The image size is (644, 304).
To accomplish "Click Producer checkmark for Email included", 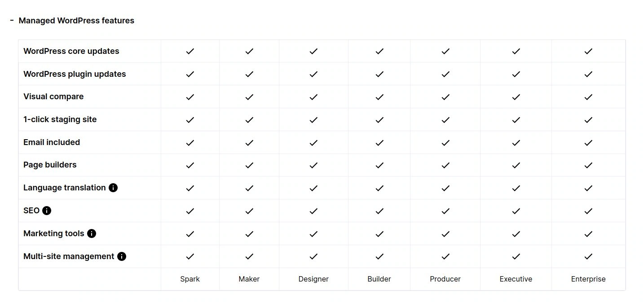I will [x=446, y=143].
